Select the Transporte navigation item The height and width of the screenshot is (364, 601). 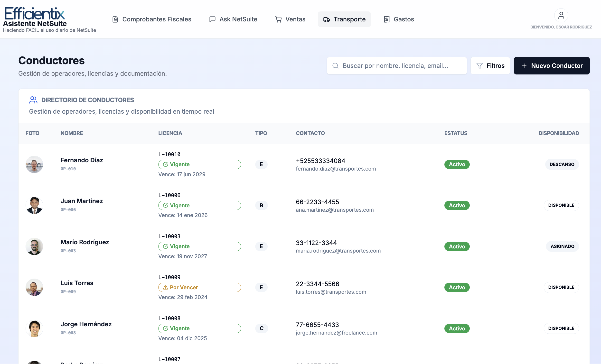pos(344,19)
